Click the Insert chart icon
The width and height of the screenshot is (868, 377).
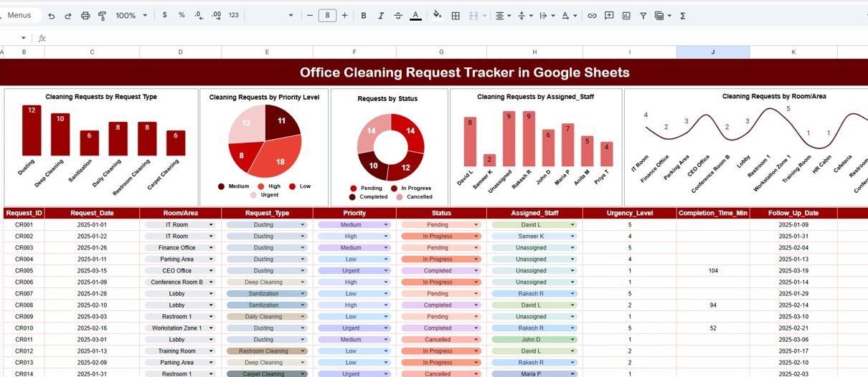tap(626, 15)
